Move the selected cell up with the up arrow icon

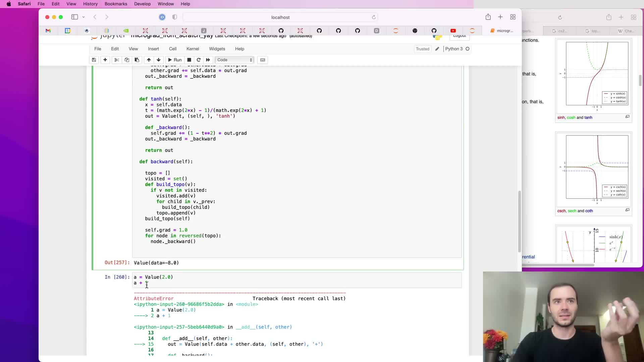coord(149,60)
